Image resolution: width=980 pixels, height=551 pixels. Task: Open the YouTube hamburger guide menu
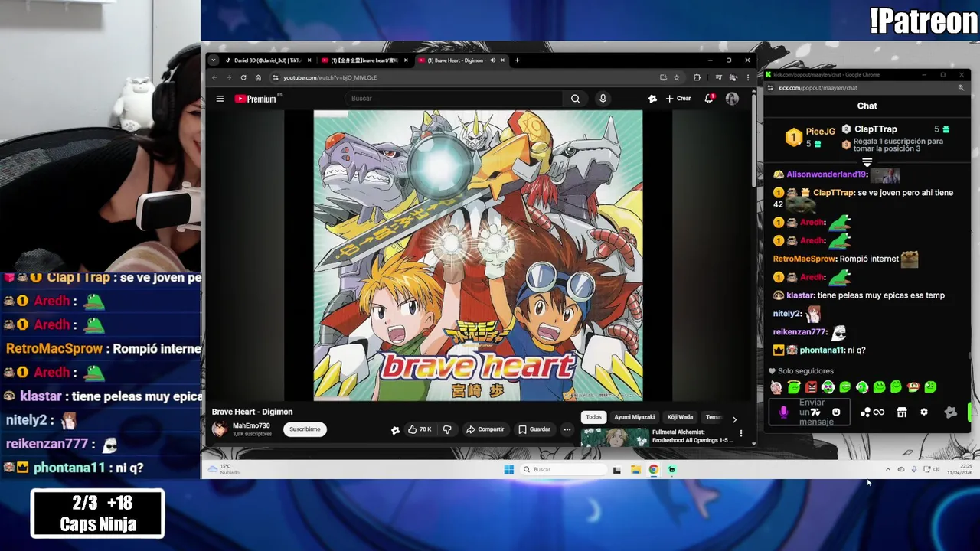pyautogui.click(x=220, y=99)
